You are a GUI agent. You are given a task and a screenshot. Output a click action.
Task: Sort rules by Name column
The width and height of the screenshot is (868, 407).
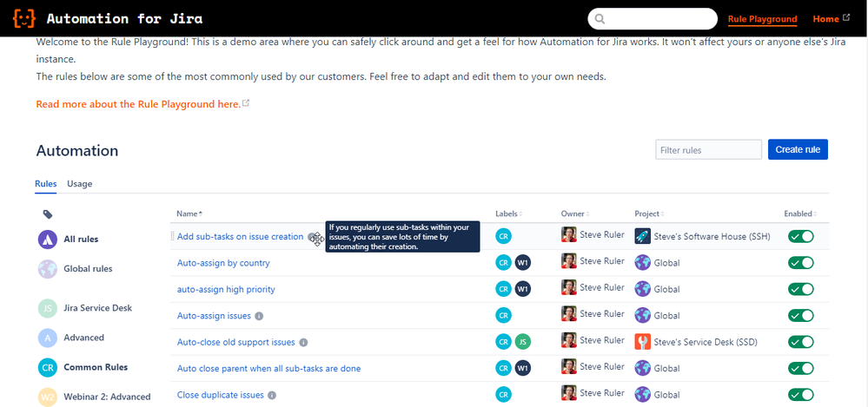tap(189, 213)
